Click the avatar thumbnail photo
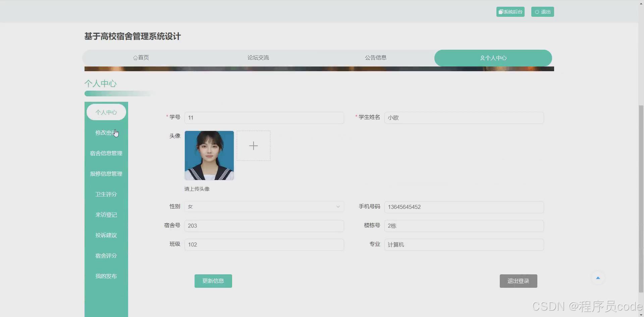This screenshot has height=317, width=644. (x=209, y=155)
